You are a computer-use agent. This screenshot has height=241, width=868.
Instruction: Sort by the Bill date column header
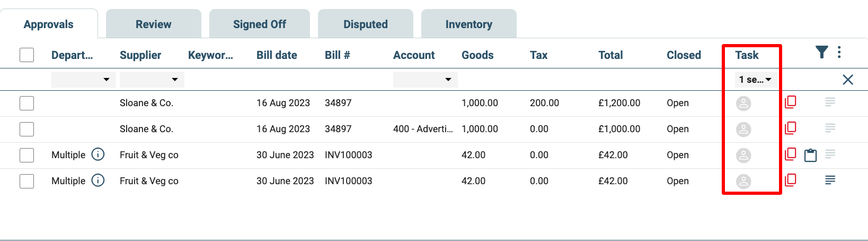point(277,55)
